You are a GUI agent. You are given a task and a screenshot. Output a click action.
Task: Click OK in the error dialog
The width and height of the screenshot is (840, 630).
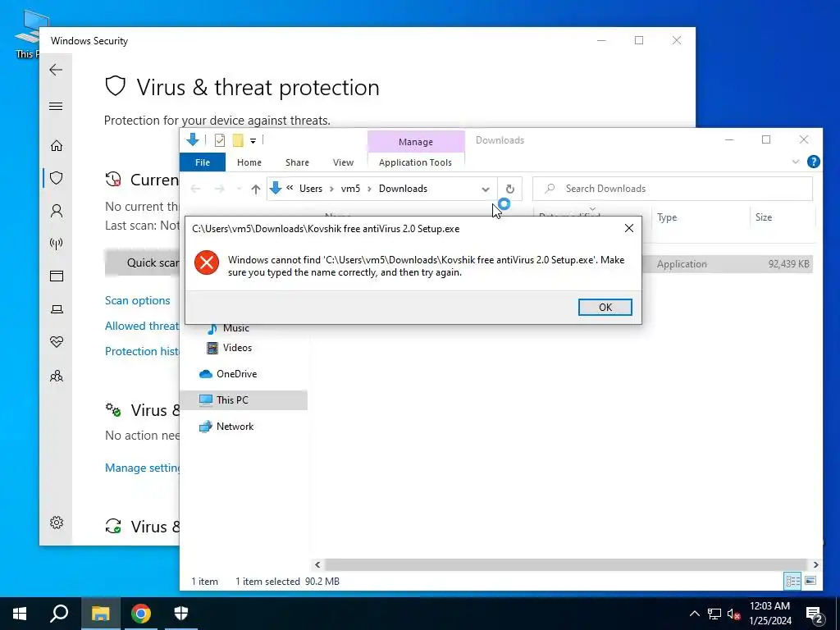click(605, 307)
